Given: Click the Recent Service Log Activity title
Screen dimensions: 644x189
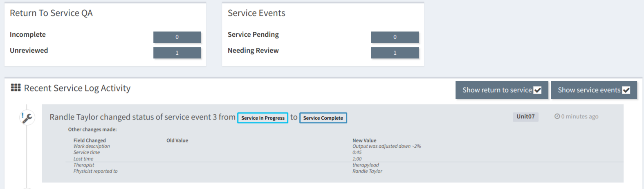Looking at the screenshot, I should click(x=77, y=88).
